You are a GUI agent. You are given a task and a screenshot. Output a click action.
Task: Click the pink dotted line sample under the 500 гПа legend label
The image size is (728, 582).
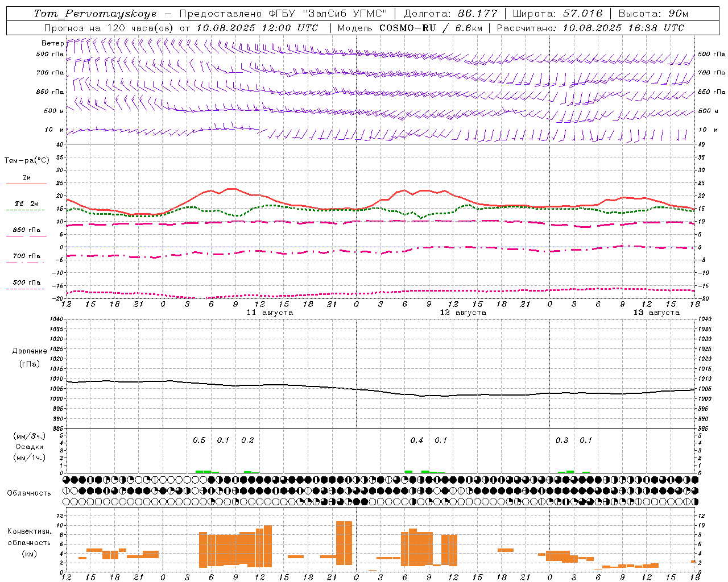(26, 289)
